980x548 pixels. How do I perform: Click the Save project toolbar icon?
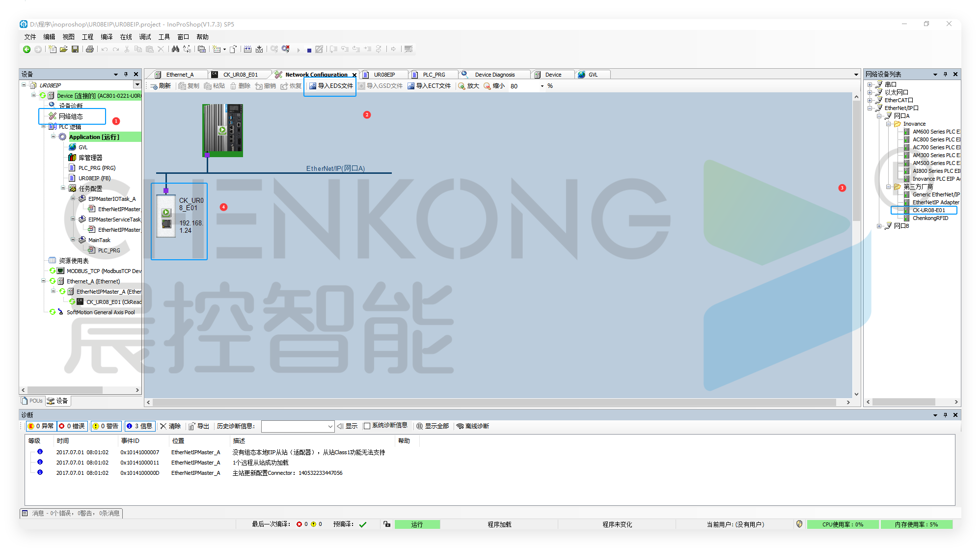click(x=75, y=49)
